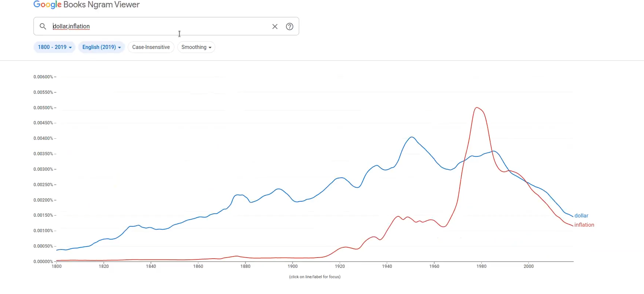The height and width of the screenshot is (294, 644).
Task: Open the help question mark icon
Action: click(290, 26)
